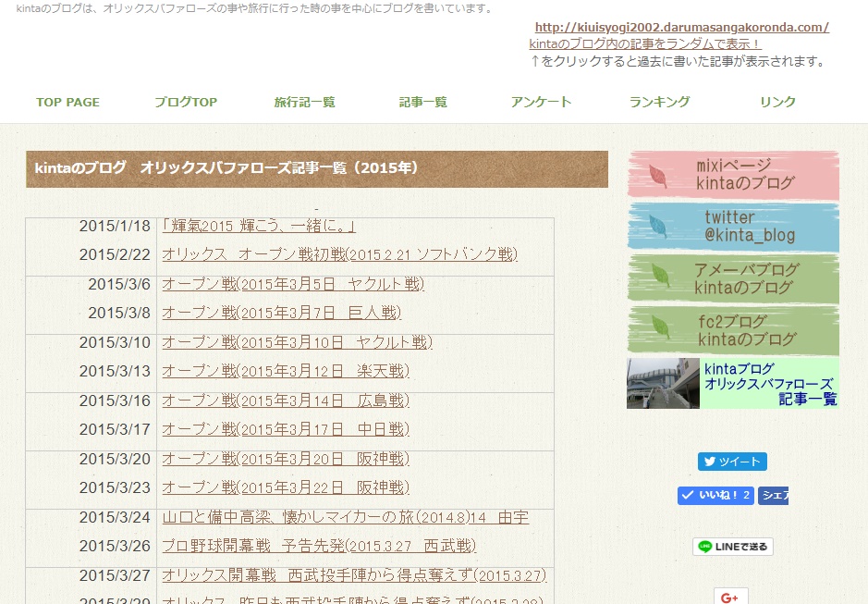Click the date 2015/3/27
Image resolution: width=868 pixels, height=604 pixels.
115,575
